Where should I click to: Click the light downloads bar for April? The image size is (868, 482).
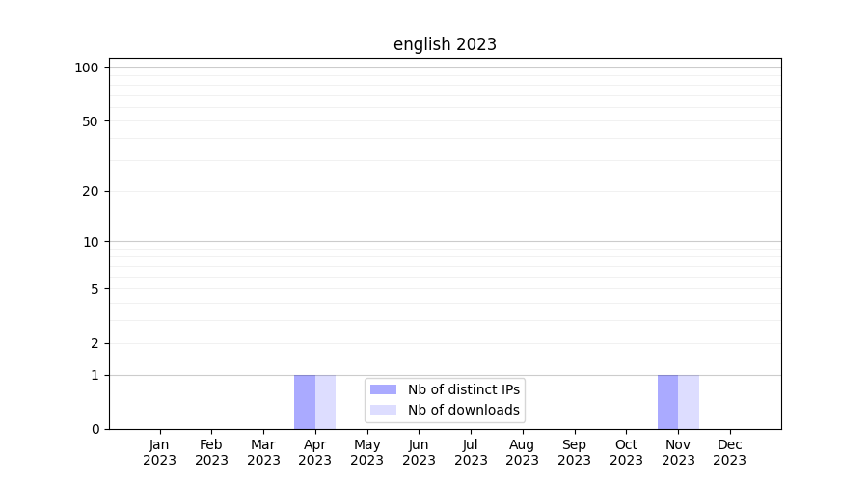[326, 402]
